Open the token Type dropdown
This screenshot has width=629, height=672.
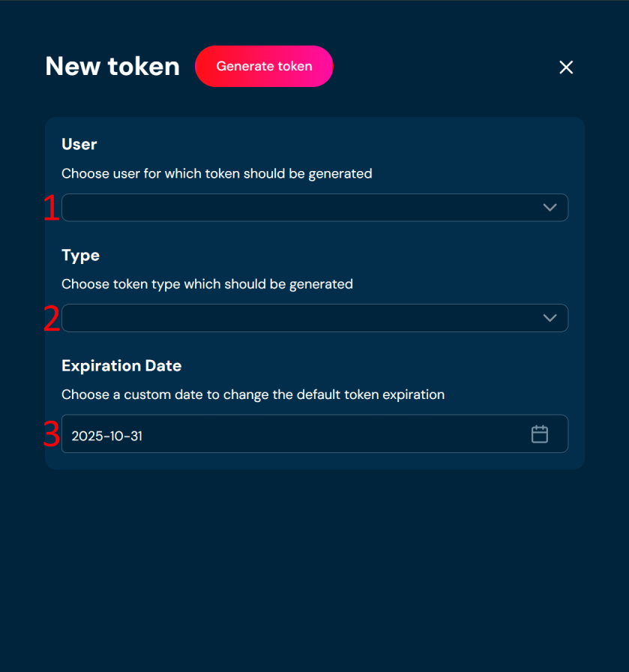[300, 318]
